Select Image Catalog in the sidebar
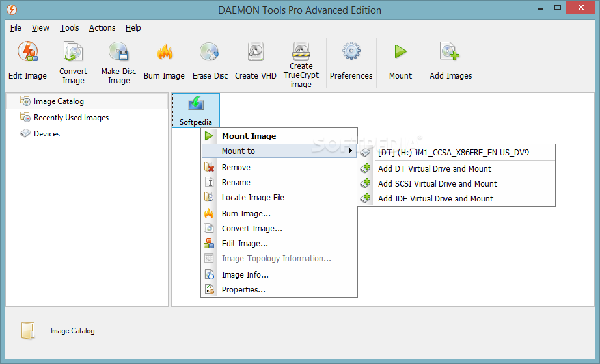This screenshot has height=364, width=600. [x=87, y=101]
